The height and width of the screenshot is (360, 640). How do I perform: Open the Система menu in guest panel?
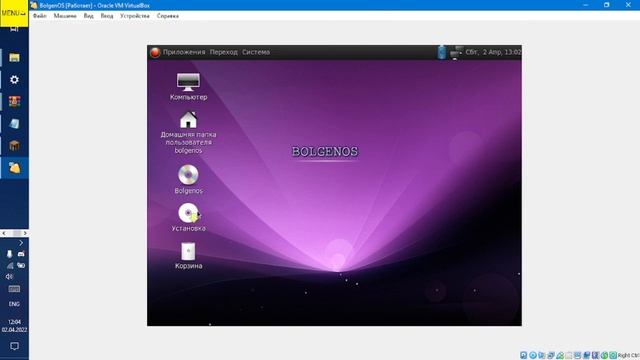[x=256, y=52]
